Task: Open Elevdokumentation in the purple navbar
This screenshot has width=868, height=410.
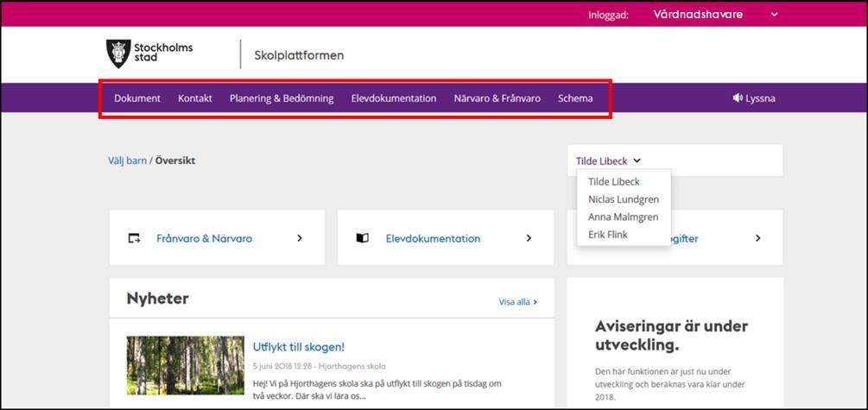Action: [x=394, y=98]
